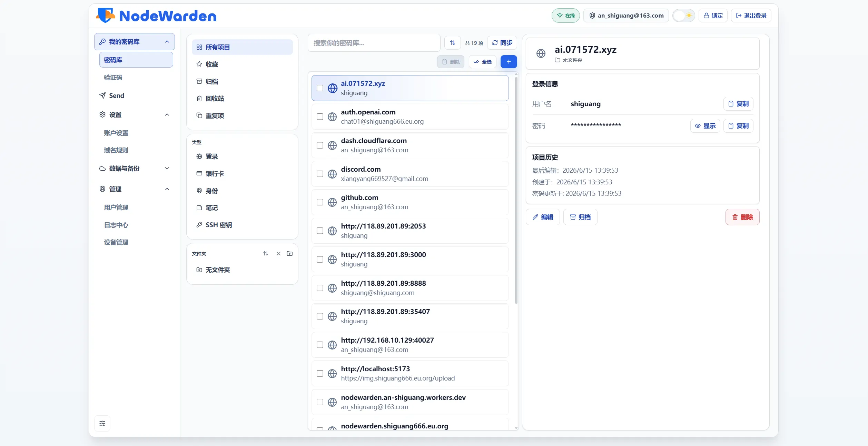The height and width of the screenshot is (446, 868).
Task: Filter by 登录 type
Action: [242, 156]
